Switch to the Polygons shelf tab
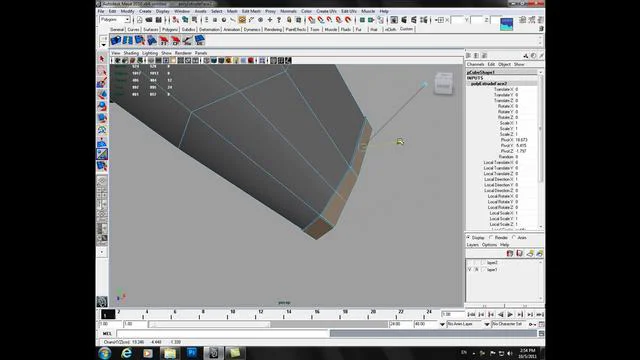 pyautogui.click(x=170, y=29)
